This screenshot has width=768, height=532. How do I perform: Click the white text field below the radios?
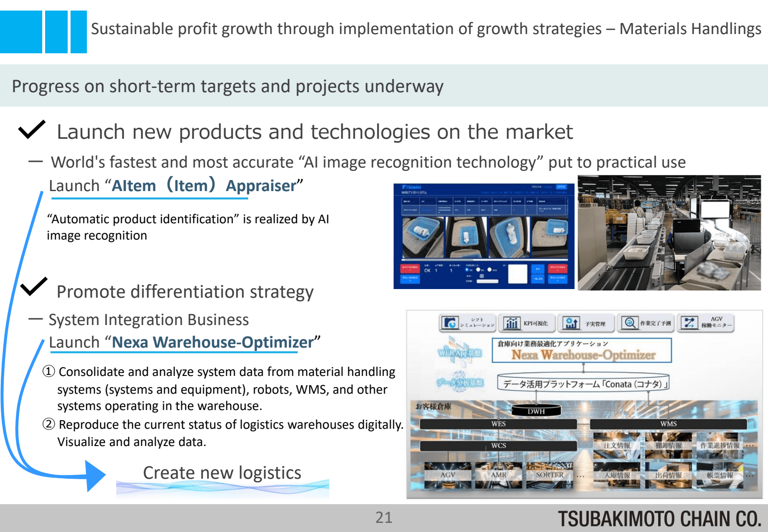point(487,281)
